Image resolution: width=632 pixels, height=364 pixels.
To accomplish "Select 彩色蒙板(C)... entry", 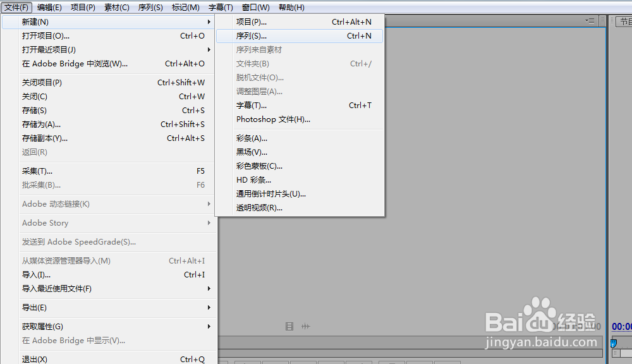I will 300,166.
